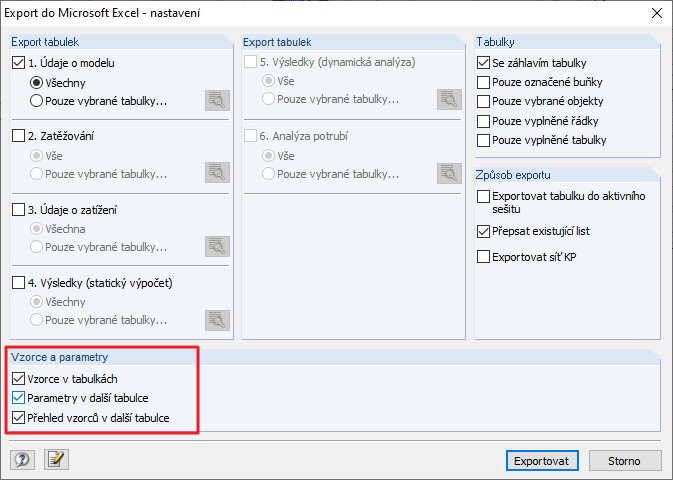
Task: Enable Pouze označené buňky
Action: 483,82
